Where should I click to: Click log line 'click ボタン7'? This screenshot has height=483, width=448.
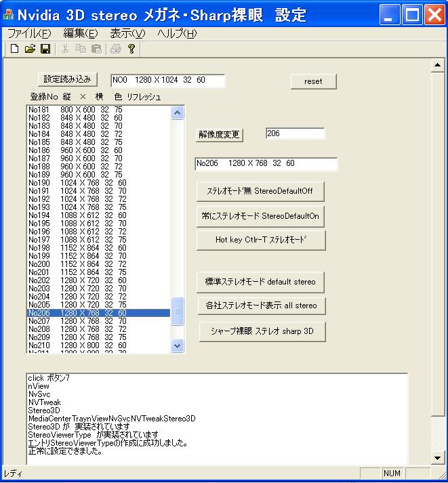[49, 378]
